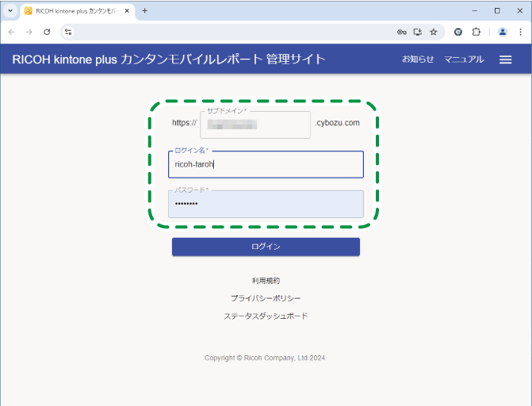Open the saved passwords key icon
Viewport: 532px width, 406px height.
pos(402,32)
